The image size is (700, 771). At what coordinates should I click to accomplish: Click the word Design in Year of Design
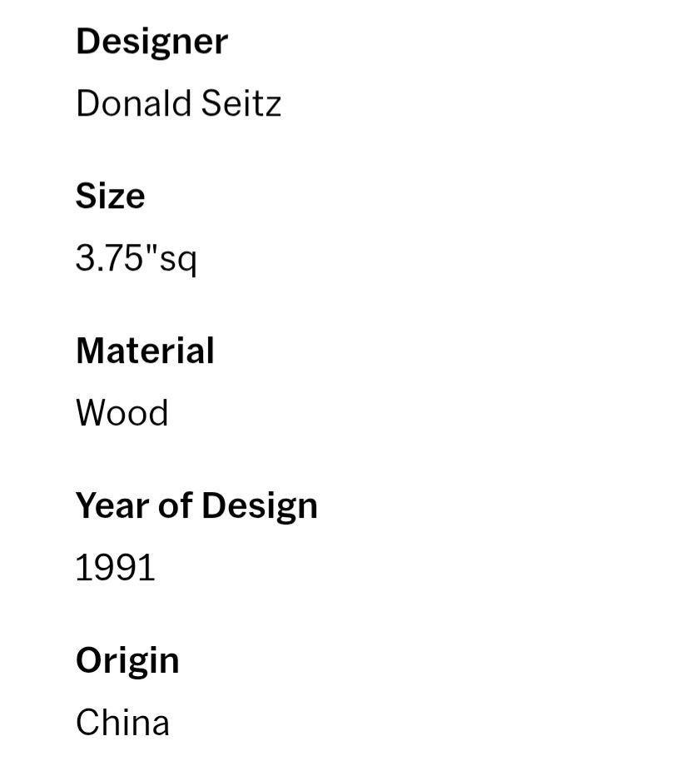click(260, 507)
